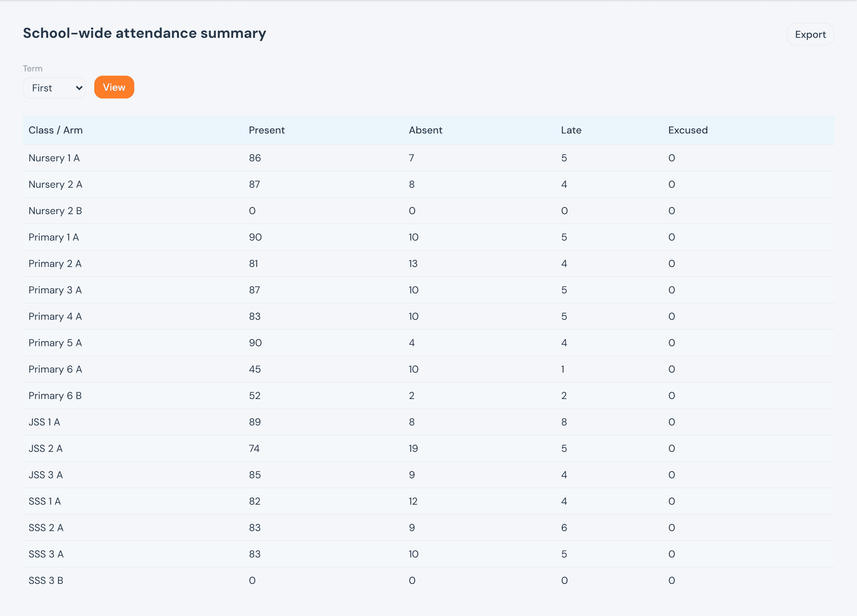Select the SSS 1 A row label
This screenshot has height=616, width=857.
[45, 501]
